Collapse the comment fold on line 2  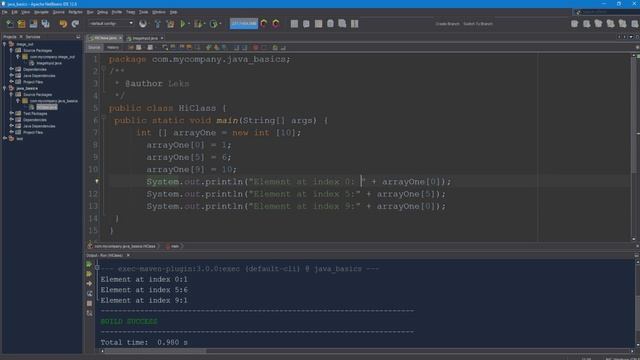[104, 68]
